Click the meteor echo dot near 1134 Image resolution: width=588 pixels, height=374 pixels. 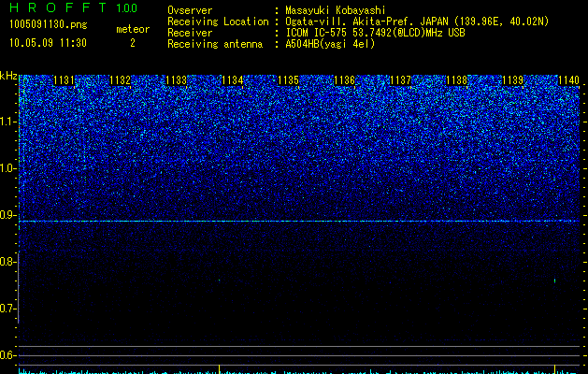pyautogui.click(x=219, y=280)
